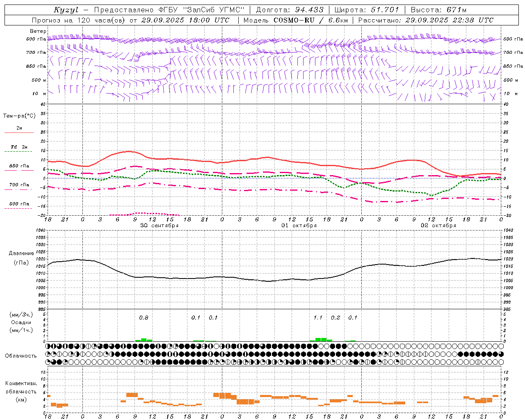525x420 pixels.
Task: Click the "Осадки" precipitation label
Action: click(21, 322)
